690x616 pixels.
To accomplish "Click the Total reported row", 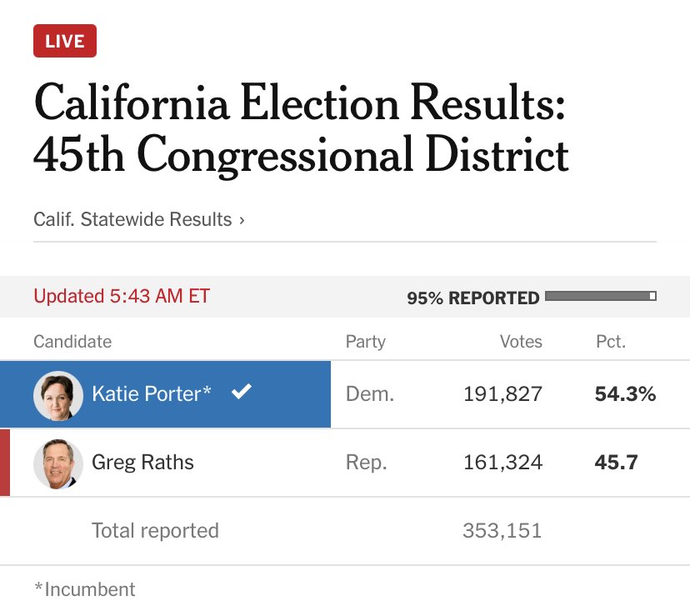I will click(345, 531).
